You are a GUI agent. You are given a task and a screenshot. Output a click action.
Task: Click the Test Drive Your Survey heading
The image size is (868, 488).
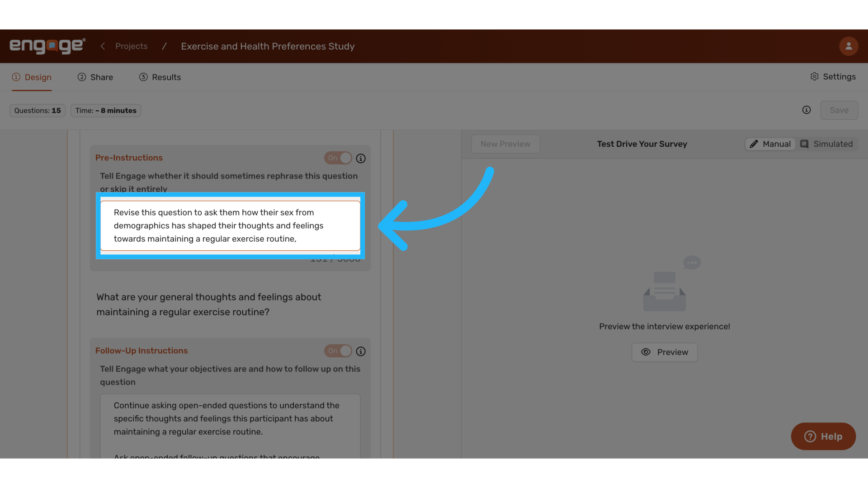click(x=642, y=144)
